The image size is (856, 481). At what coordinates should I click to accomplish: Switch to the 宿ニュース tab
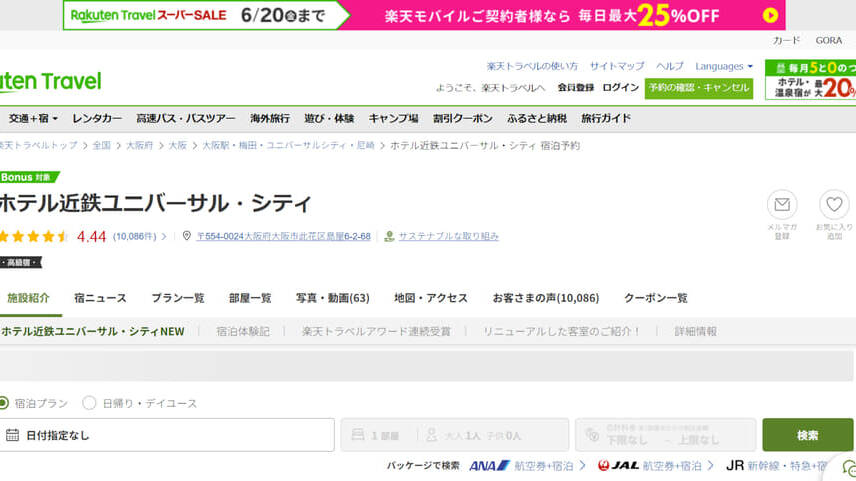[100, 298]
